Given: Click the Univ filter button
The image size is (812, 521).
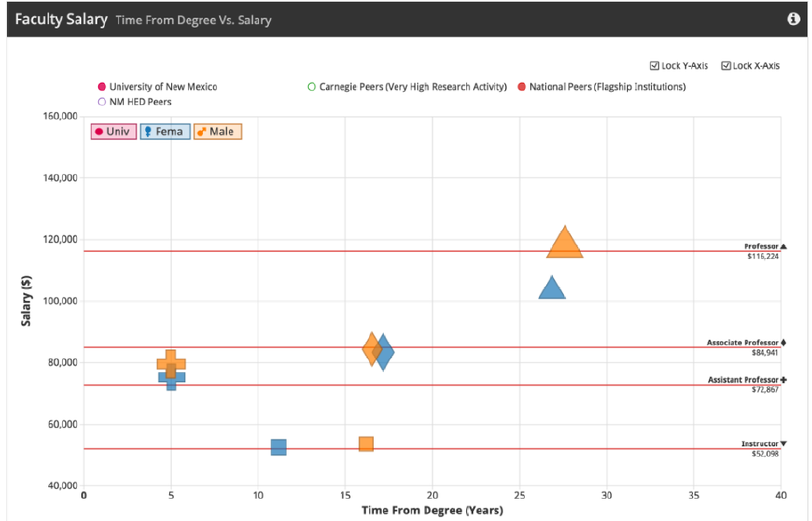Looking at the screenshot, I should click(x=114, y=132).
